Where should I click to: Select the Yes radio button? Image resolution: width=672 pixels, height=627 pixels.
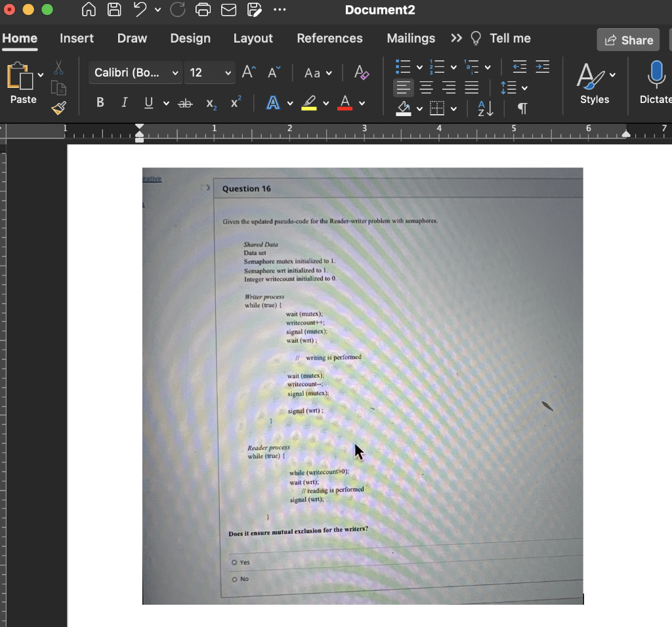(x=234, y=562)
